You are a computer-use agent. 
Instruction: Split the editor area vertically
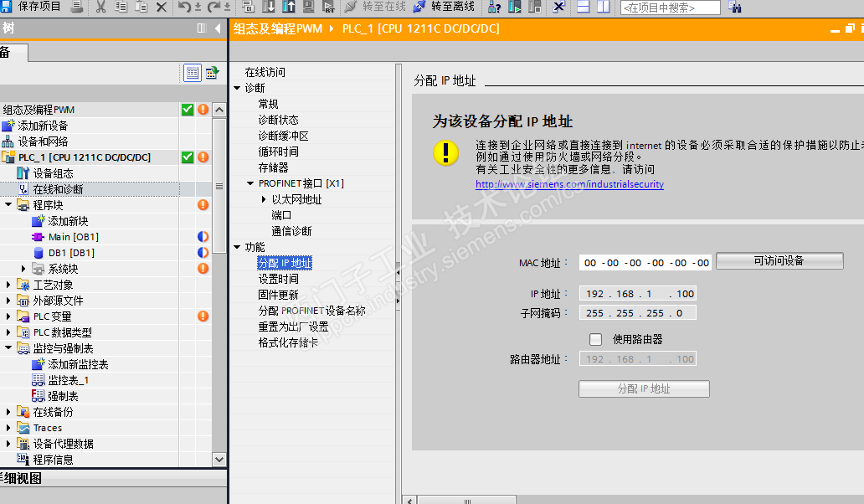click(604, 7)
